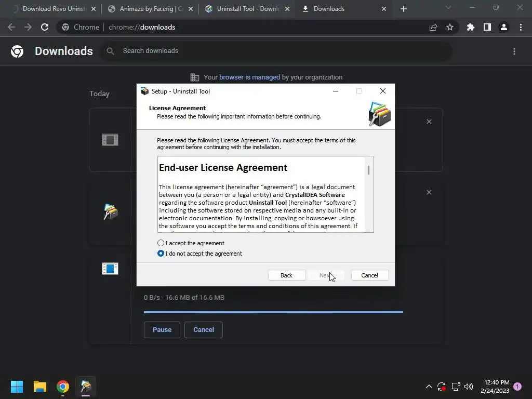Screen dimensions: 532x399
Task: Open the Extensions puzzle icon
Action: point(471,27)
